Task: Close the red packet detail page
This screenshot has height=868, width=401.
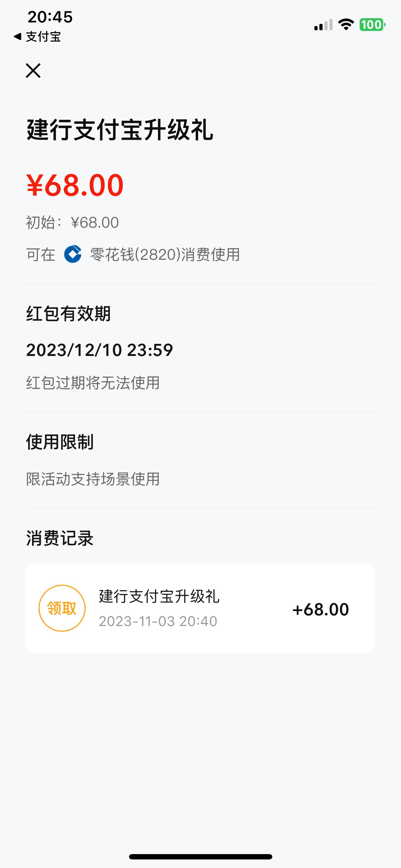Action: 33,71
